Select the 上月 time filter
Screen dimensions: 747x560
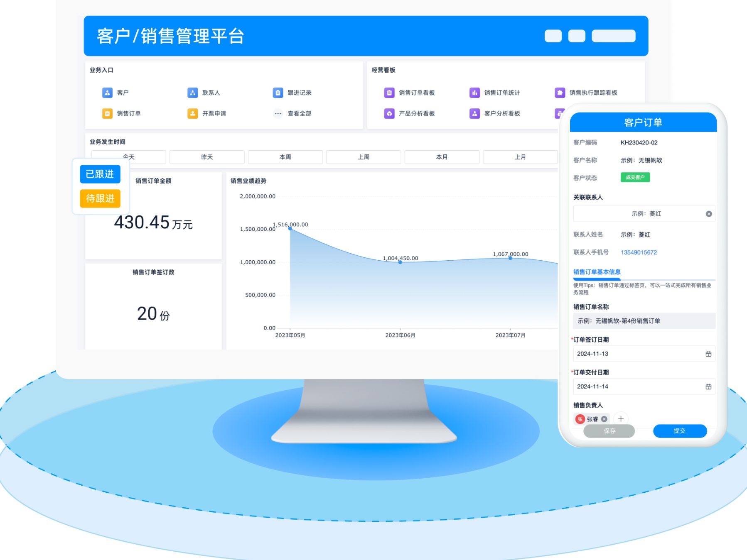point(520,157)
